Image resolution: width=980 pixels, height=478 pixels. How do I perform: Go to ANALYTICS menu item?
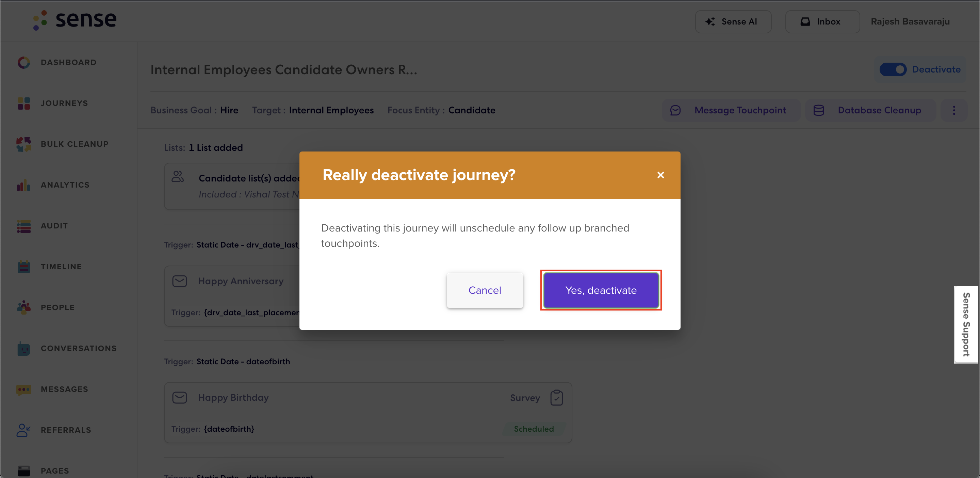coord(65,185)
